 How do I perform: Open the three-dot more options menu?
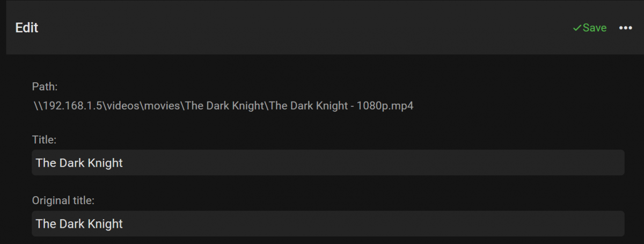[626, 28]
